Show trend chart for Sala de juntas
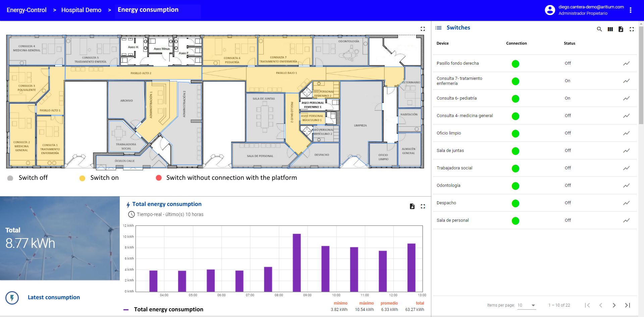Screen dimensions: 644x317 point(626,151)
